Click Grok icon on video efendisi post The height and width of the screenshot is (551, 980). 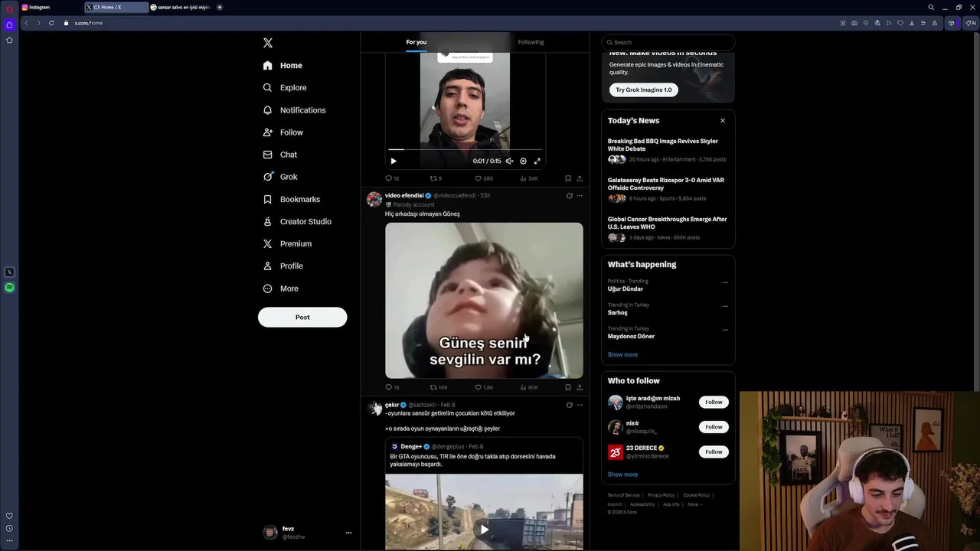569,196
